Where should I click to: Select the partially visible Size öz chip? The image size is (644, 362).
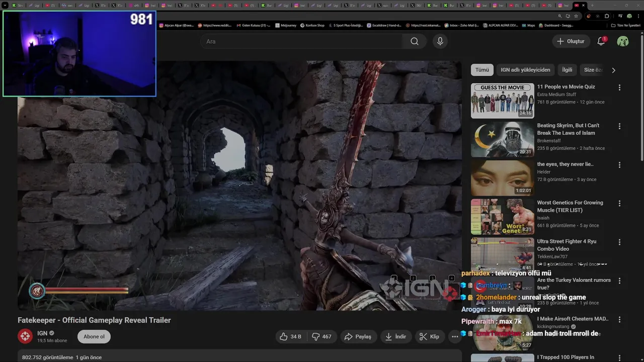click(x=592, y=70)
